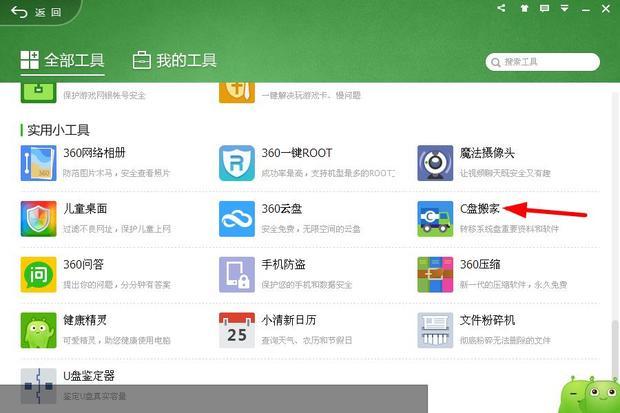The width and height of the screenshot is (620, 413).
Task: Launch the 手机防盗 phone lock icon
Action: 236,275
